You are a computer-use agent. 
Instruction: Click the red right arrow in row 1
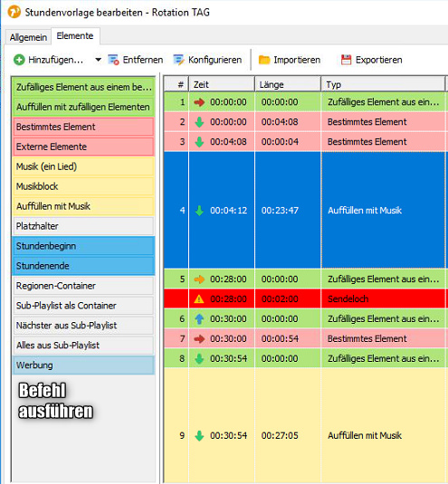[x=199, y=102]
